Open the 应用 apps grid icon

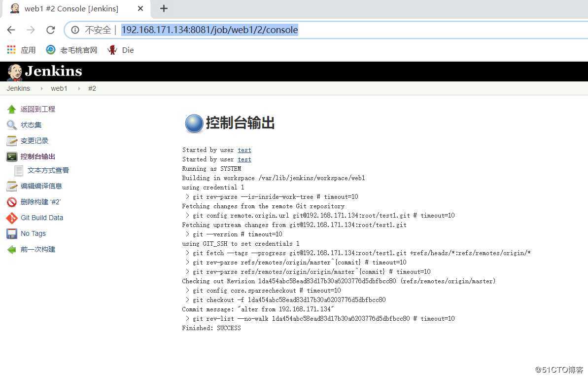(11, 49)
